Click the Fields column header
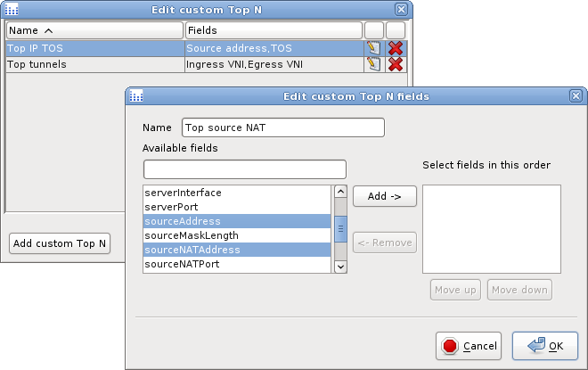The width and height of the screenshot is (588, 370). point(273,30)
